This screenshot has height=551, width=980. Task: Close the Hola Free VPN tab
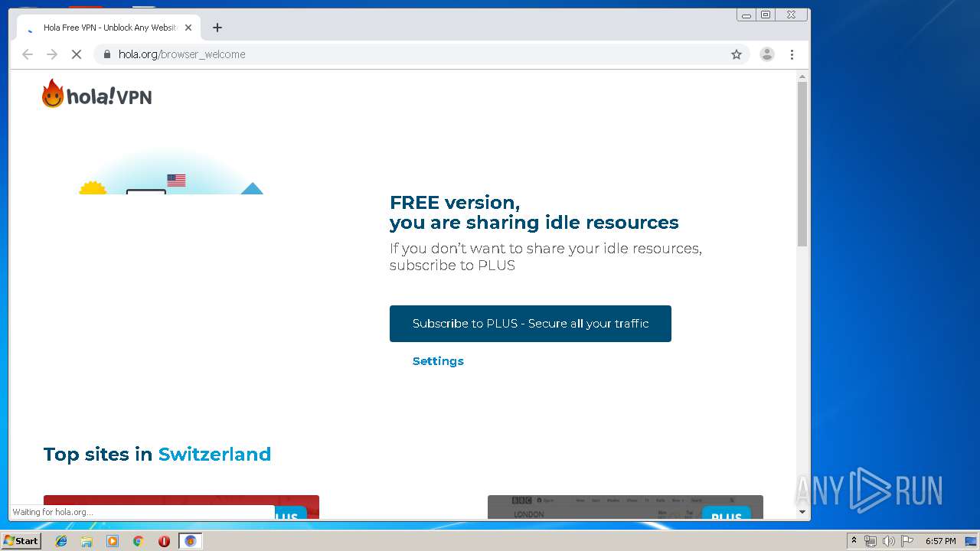pyautogui.click(x=188, y=28)
